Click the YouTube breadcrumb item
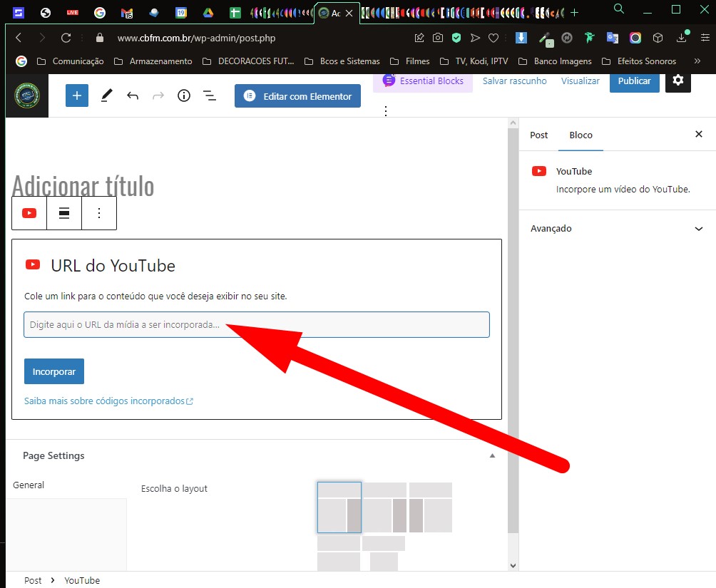Image resolution: width=716 pixels, height=588 pixels. click(82, 580)
